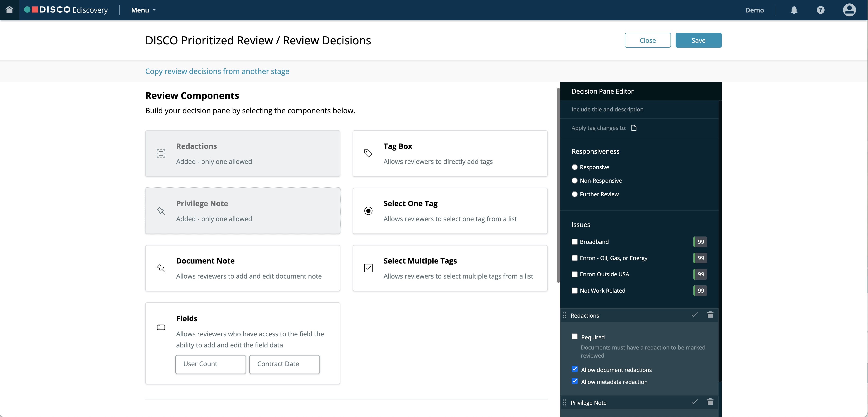Screen dimensions: 868x417
Task: Click the Broadband 99 count badge
Action: 700,242
